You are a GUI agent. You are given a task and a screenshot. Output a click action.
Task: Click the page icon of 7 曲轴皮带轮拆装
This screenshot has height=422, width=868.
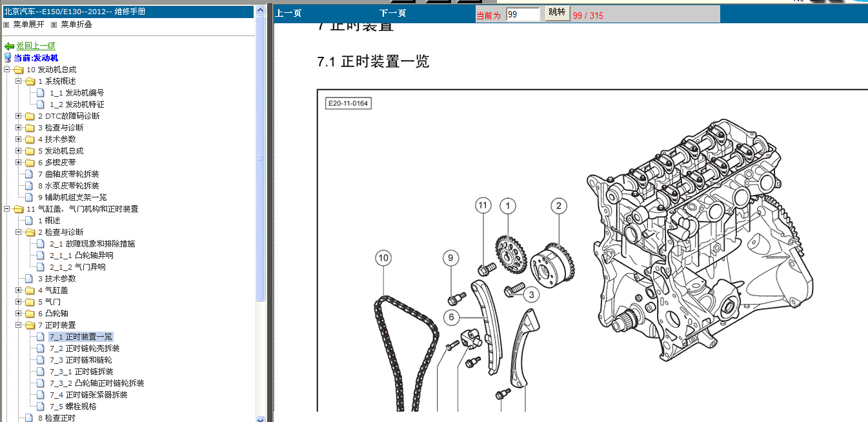(x=29, y=174)
